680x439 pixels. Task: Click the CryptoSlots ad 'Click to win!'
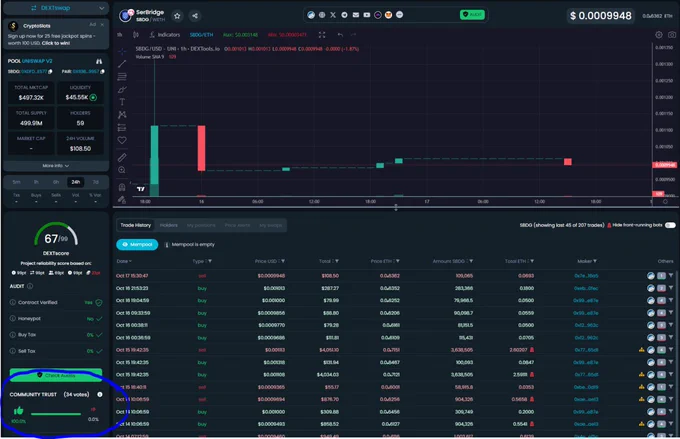coord(56,43)
